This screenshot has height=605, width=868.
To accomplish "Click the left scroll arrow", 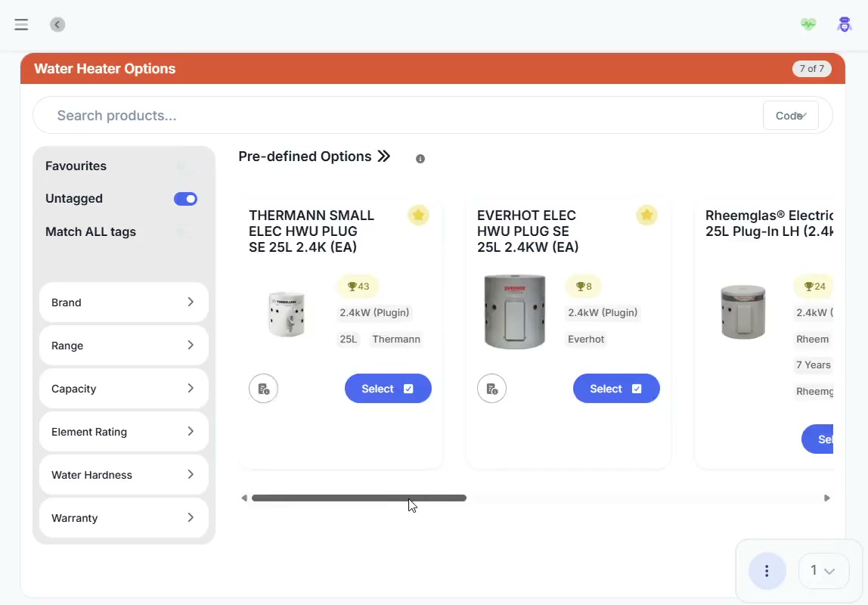I will pyautogui.click(x=244, y=498).
